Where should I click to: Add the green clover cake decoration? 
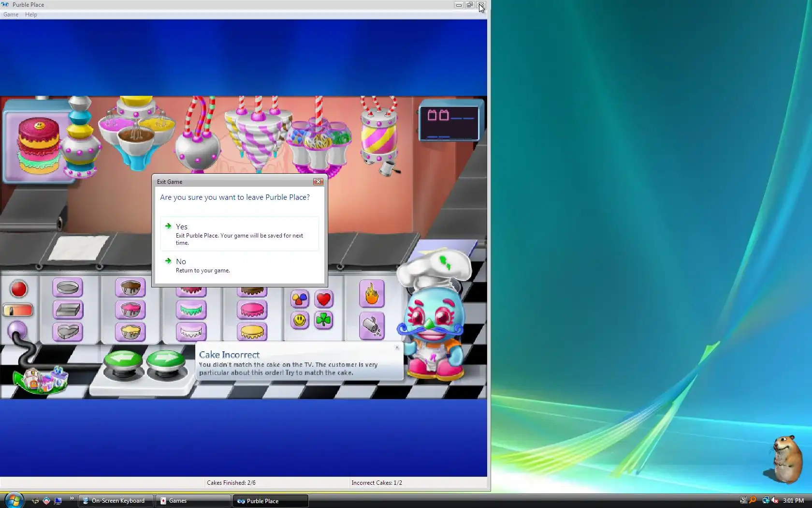click(x=324, y=320)
